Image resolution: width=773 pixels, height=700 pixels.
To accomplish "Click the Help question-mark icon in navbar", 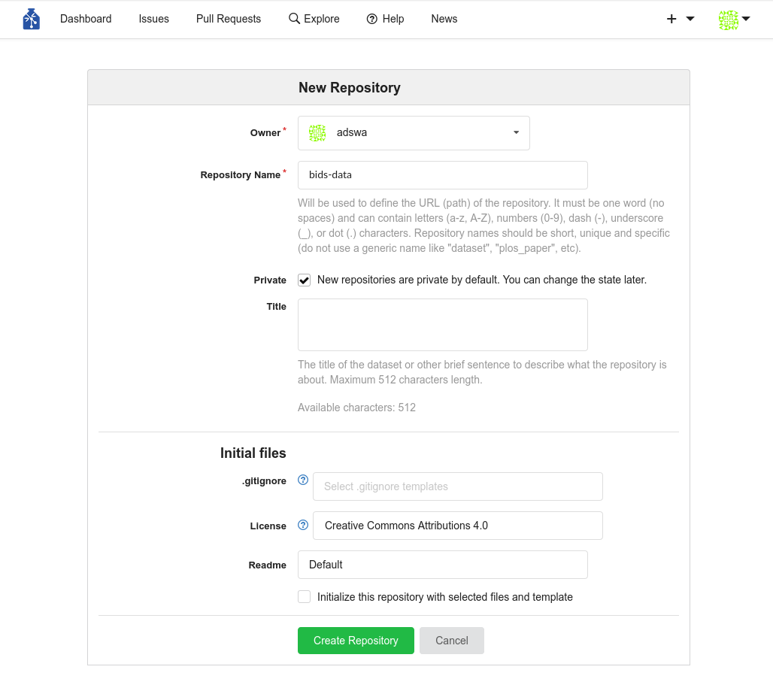I will tap(371, 19).
